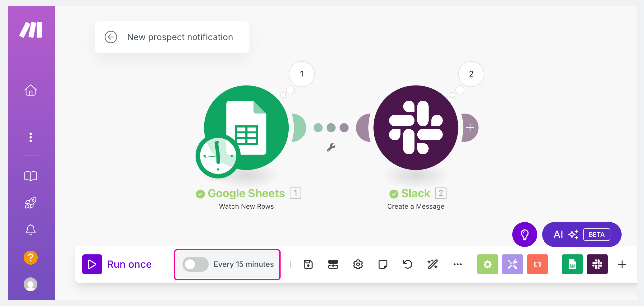This screenshot has width=644, height=306.
Task: Click the boxed number 2 beside Slack
Action: 441,193
